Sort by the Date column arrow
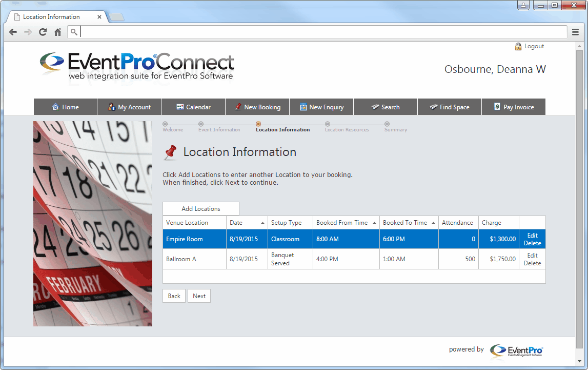 click(x=262, y=223)
